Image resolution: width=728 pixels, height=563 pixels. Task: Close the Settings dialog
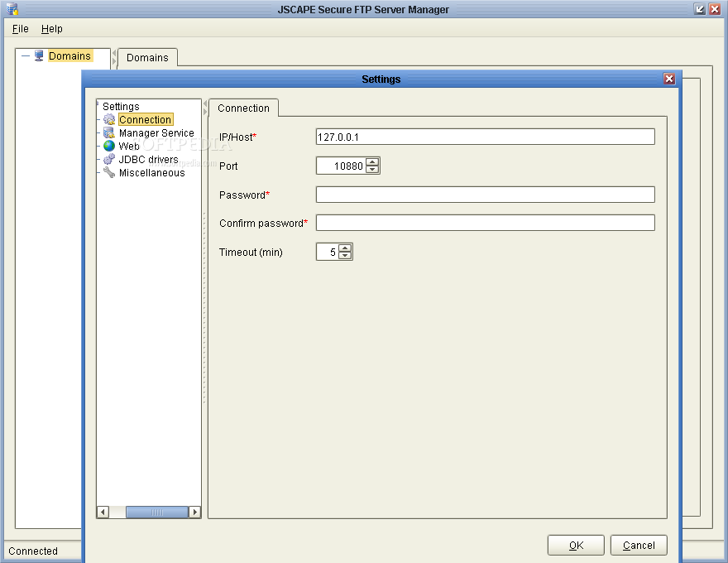[x=669, y=79]
